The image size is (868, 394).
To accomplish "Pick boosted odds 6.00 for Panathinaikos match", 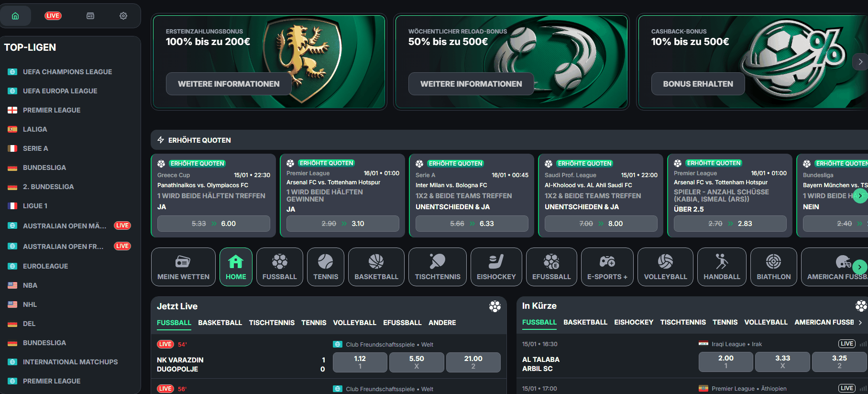I will (214, 224).
